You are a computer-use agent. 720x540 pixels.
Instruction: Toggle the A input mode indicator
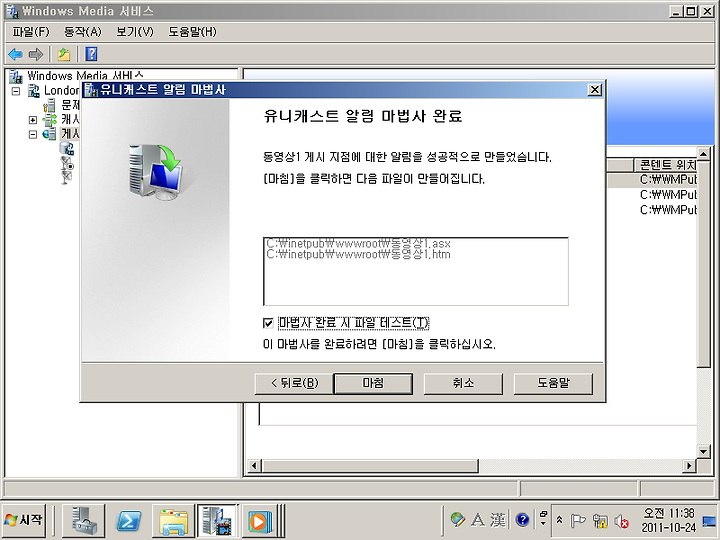pyautogui.click(x=478, y=520)
